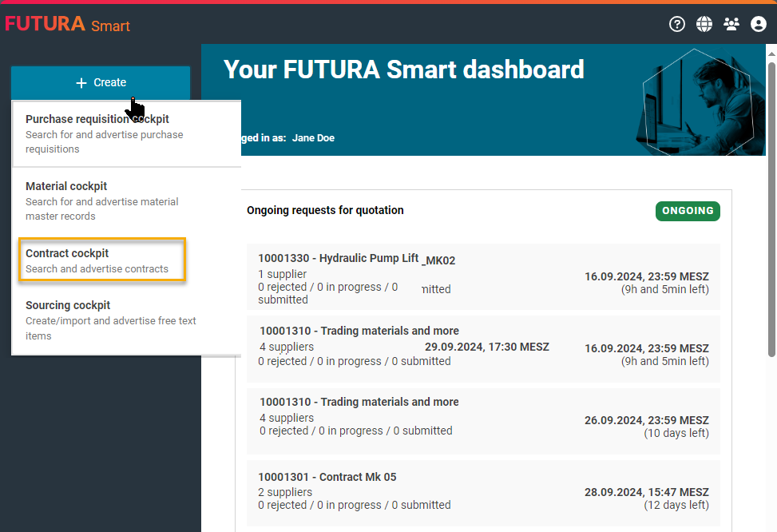Open the help question mark icon

[677, 24]
